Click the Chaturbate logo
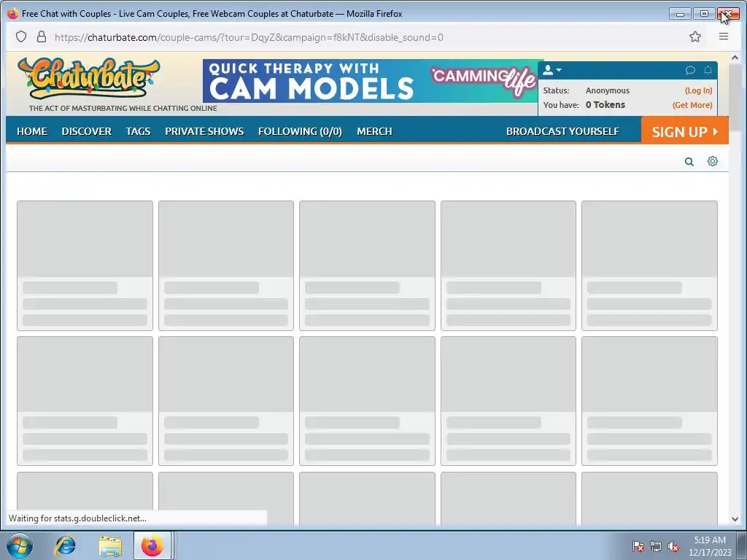Image resolution: width=747 pixels, height=560 pixels. pos(88,78)
